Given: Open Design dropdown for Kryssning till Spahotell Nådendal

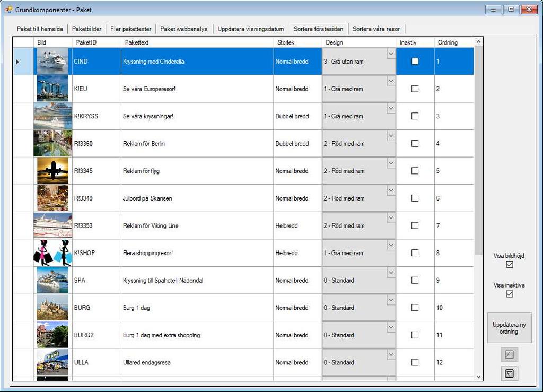Looking at the screenshot, I should point(391,273).
